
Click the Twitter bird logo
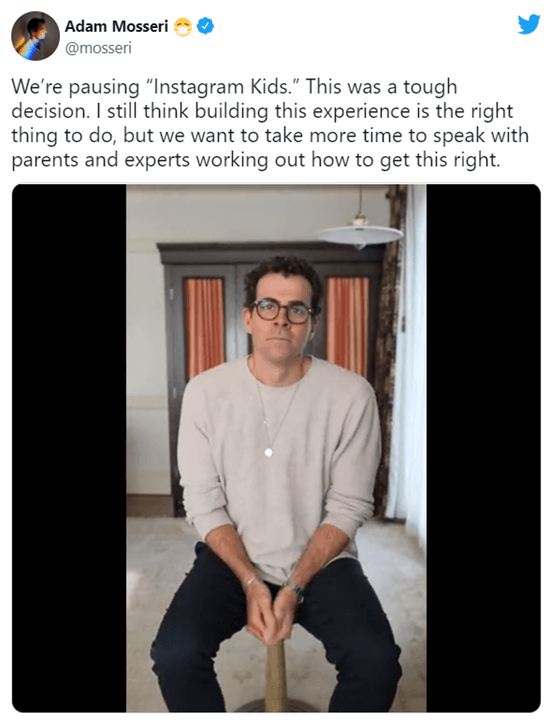tap(529, 24)
